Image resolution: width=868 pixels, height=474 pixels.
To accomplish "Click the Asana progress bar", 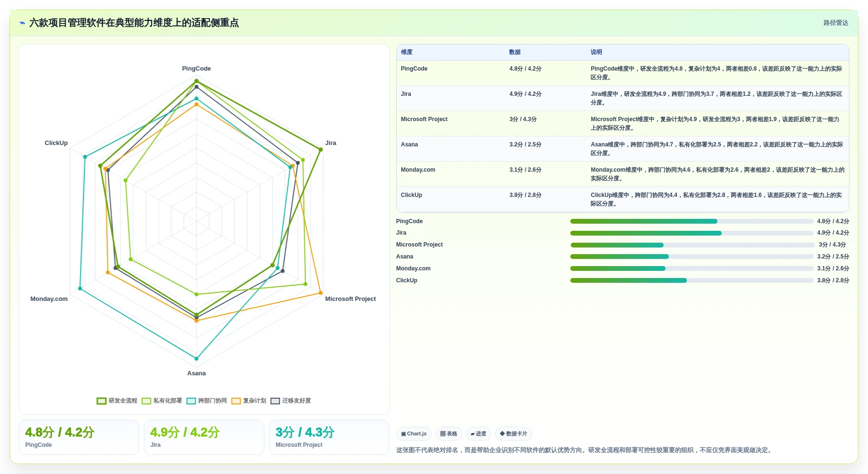I will 692,257.
